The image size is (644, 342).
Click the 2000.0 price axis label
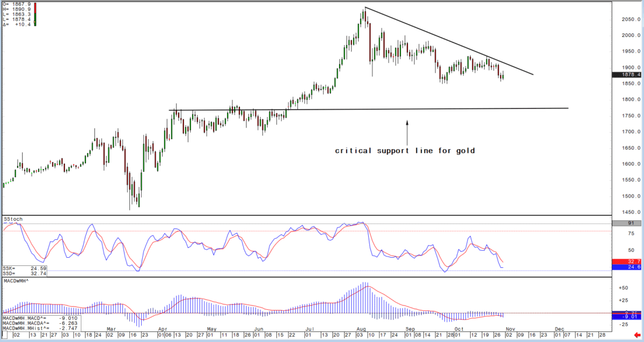pyautogui.click(x=631, y=36)
